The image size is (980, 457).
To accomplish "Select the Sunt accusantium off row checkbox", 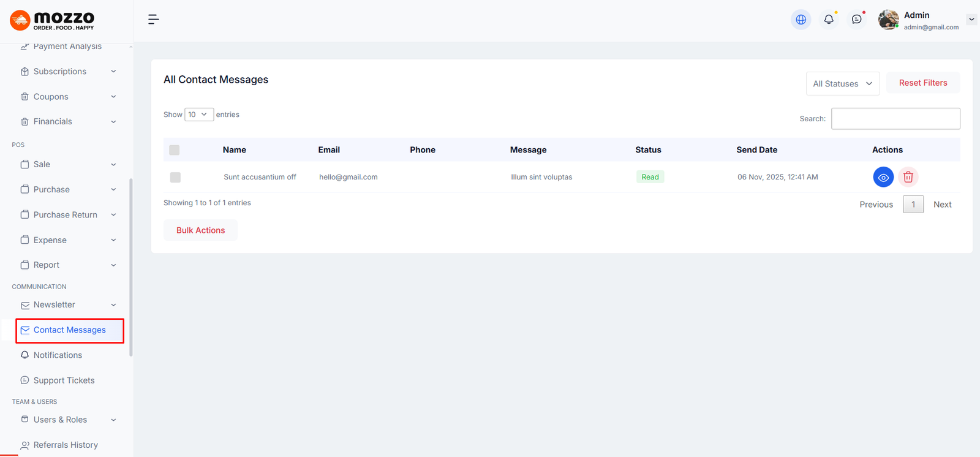I will click(175, 178).
